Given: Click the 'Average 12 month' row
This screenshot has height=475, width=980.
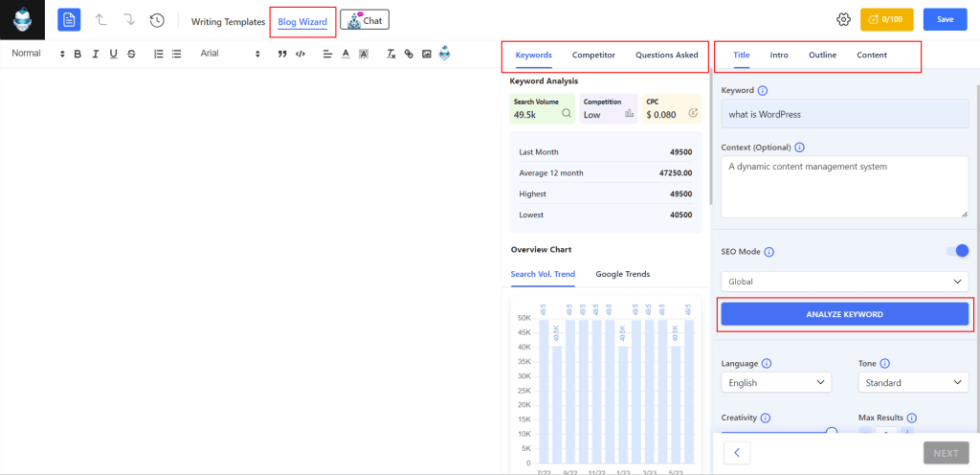Looking at the screenshot, I should (605, 173).
